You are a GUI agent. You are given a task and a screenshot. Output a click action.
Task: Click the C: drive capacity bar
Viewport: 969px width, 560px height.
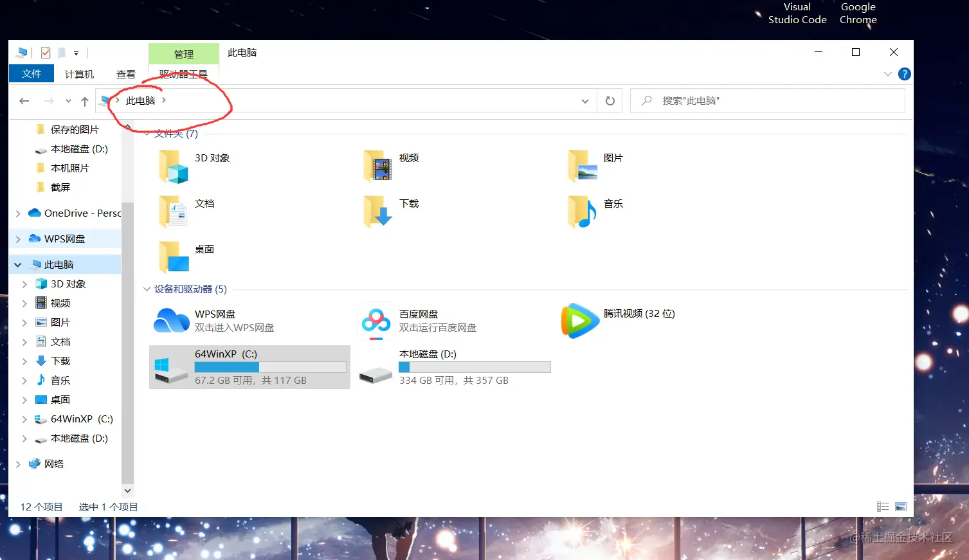(x=270, y=366)
